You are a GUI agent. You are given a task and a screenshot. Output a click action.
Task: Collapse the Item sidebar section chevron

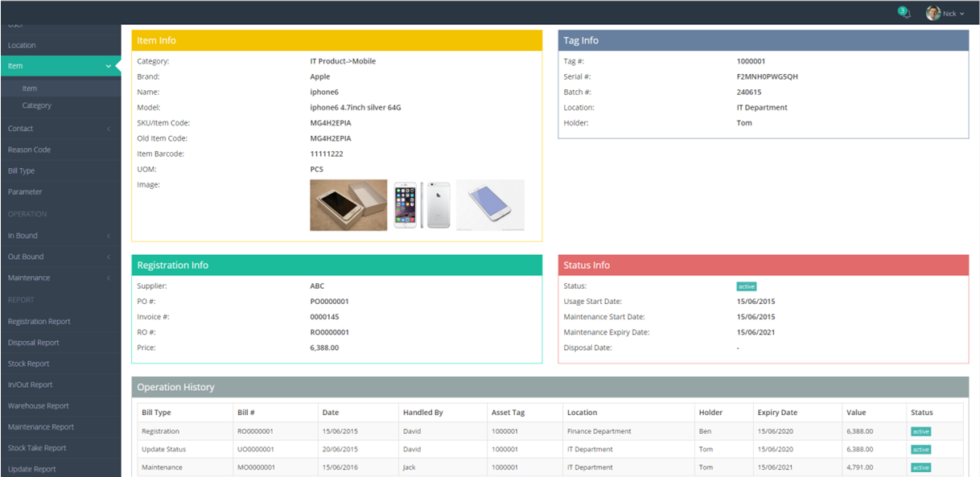pos(108,66)
